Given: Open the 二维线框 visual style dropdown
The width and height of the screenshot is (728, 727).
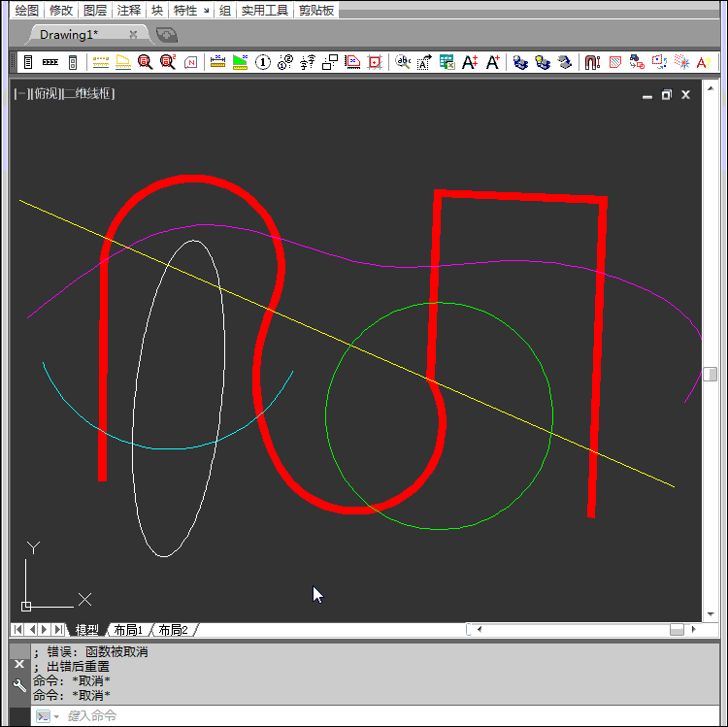Looking at the screenshot, I should (x=87, y=94).
